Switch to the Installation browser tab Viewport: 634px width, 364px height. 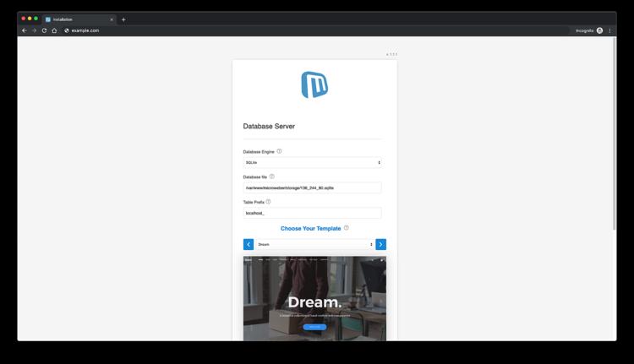coord(78,19)
